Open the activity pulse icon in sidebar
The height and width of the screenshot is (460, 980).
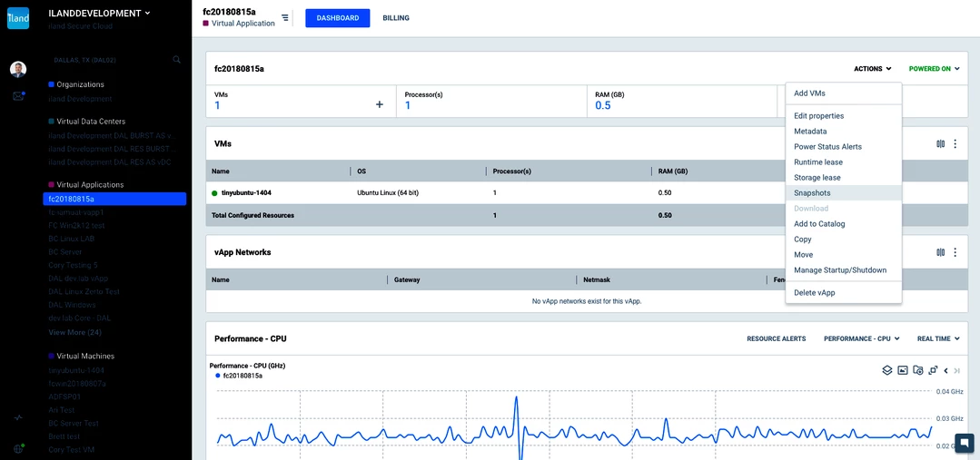point(18,417)
